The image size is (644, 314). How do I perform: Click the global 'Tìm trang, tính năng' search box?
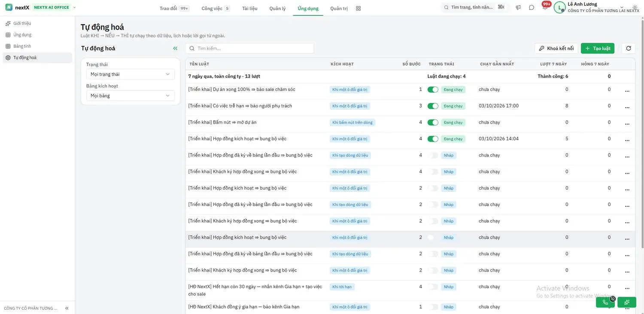coord(474,7)
